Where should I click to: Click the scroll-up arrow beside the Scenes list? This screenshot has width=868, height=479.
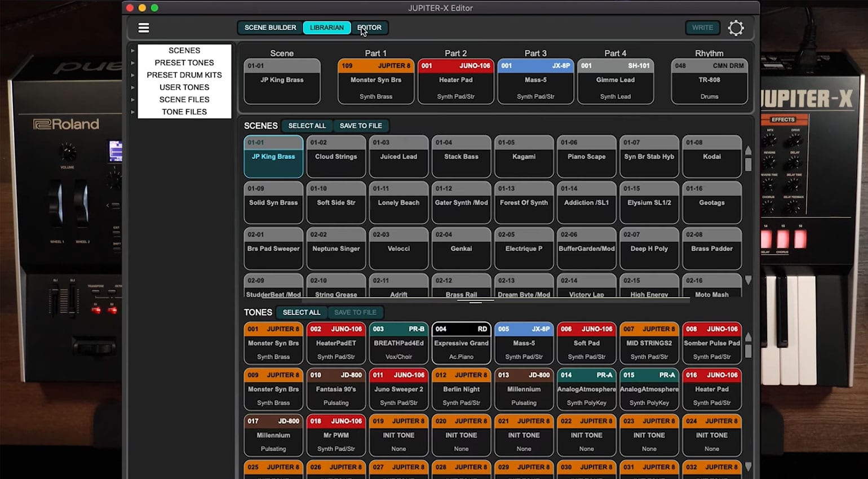click(x=748, y=150)
